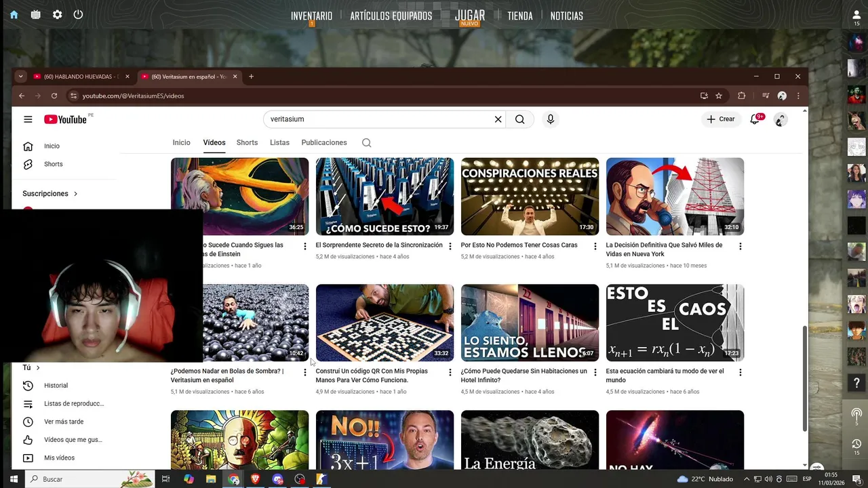This screenshot has width=868, height=488.
Task: Open the YouTube account avatar menu
Action: [x=781, y=119]
